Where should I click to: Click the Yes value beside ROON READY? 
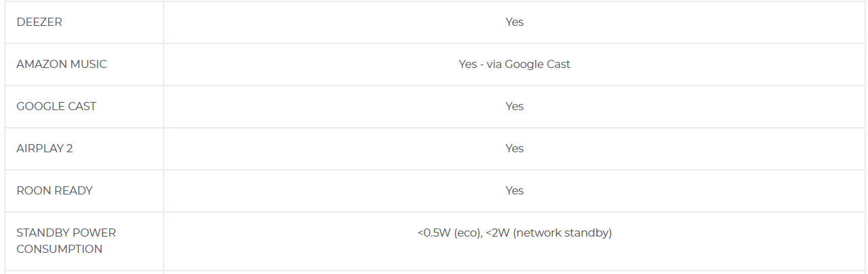click(x=514, y=190)
